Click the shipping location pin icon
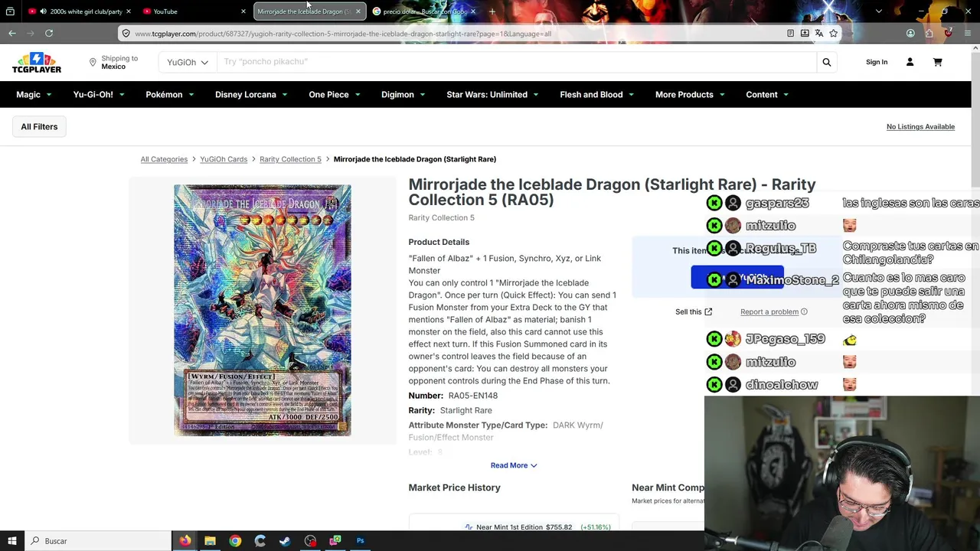Viewport: 980px width, 551px height. (93, 62)
